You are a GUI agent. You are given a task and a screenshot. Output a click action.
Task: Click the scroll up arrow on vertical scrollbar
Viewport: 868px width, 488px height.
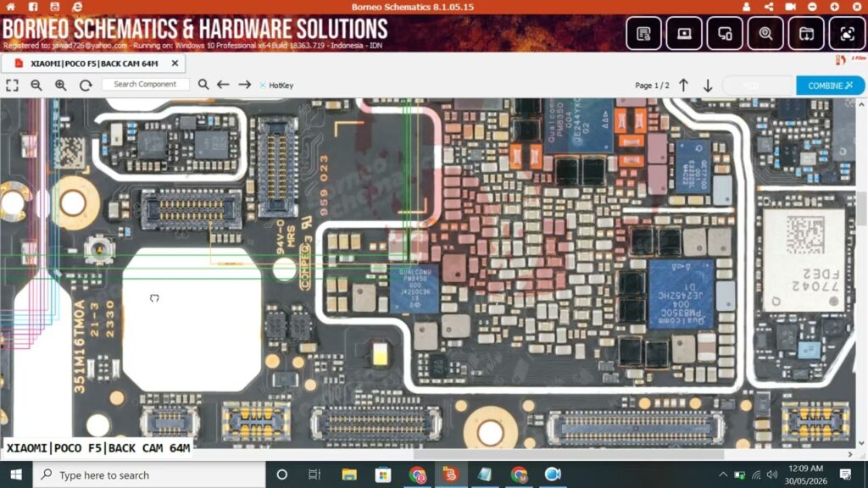coord(862,104)
